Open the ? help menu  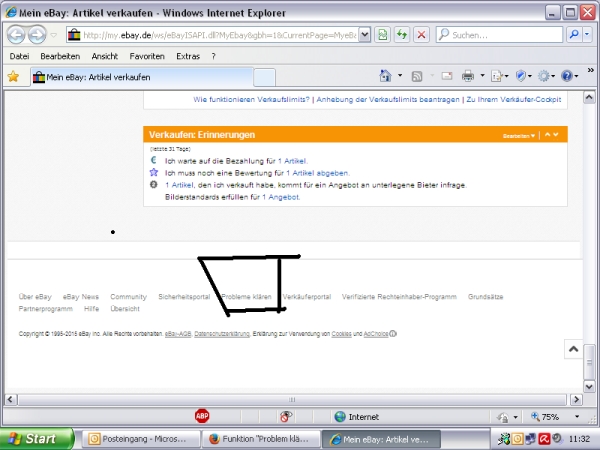(214, 56)
